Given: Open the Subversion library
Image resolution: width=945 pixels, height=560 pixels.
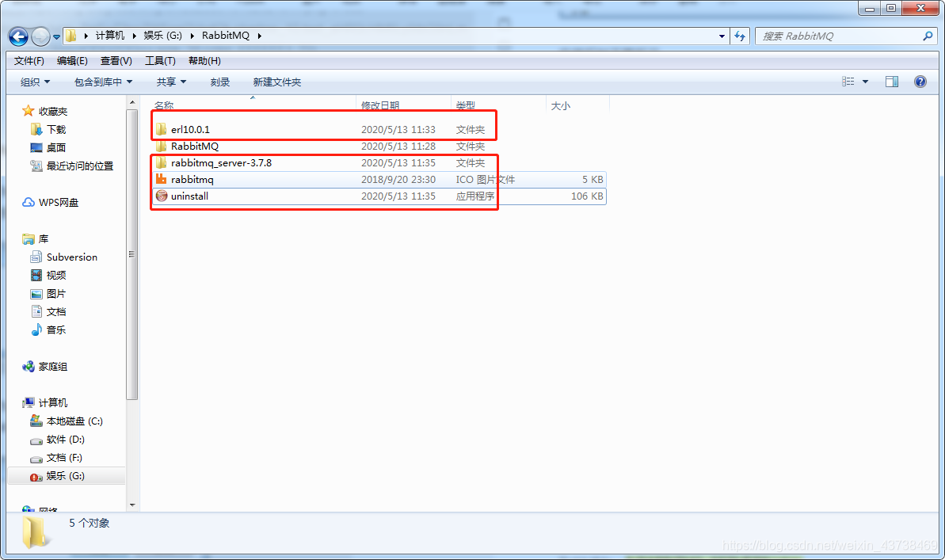Looking at the screenshot, I should tap(72, 257).
